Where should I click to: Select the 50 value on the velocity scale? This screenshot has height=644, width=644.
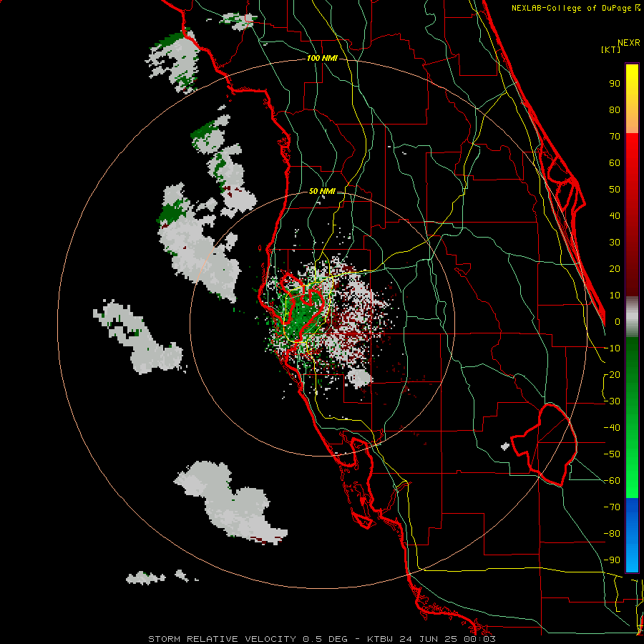pyautogui.click(x=615, y=190)
